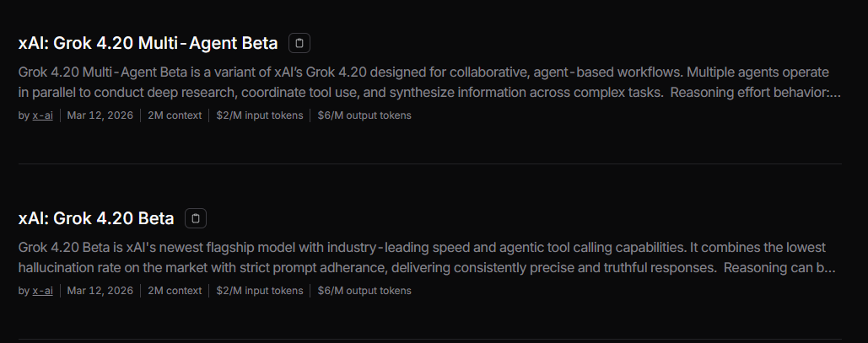This screenshot has width=868, height=343.
Task: Click Mar 12, 2026 date for Multi-Agent Beta
Action: [100, 115]
